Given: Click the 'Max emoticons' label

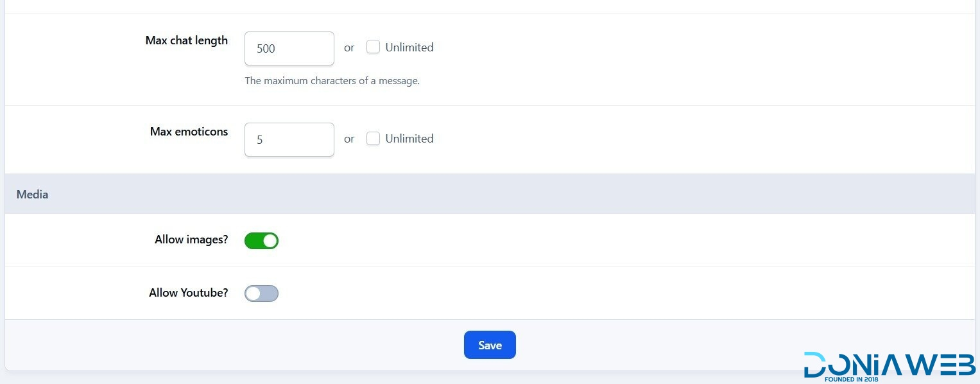Looking at the screenshot, I should 189,132.
